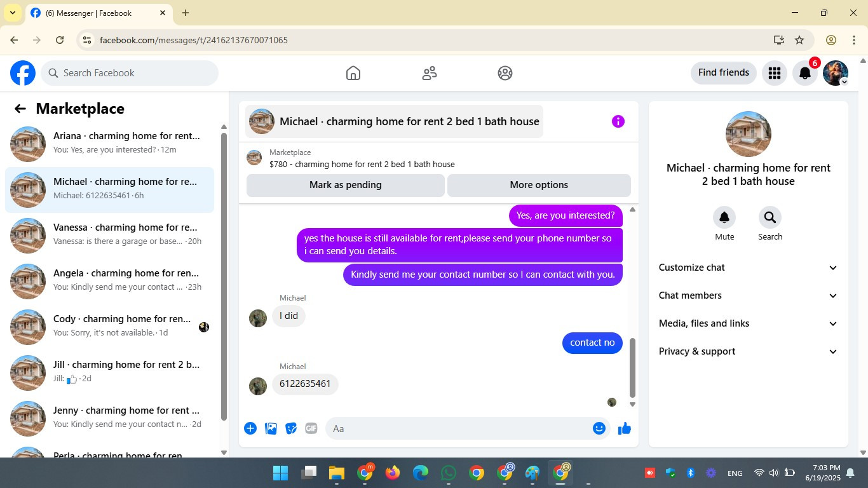Choose a sticker with the sticker icon

pos(291,428)
